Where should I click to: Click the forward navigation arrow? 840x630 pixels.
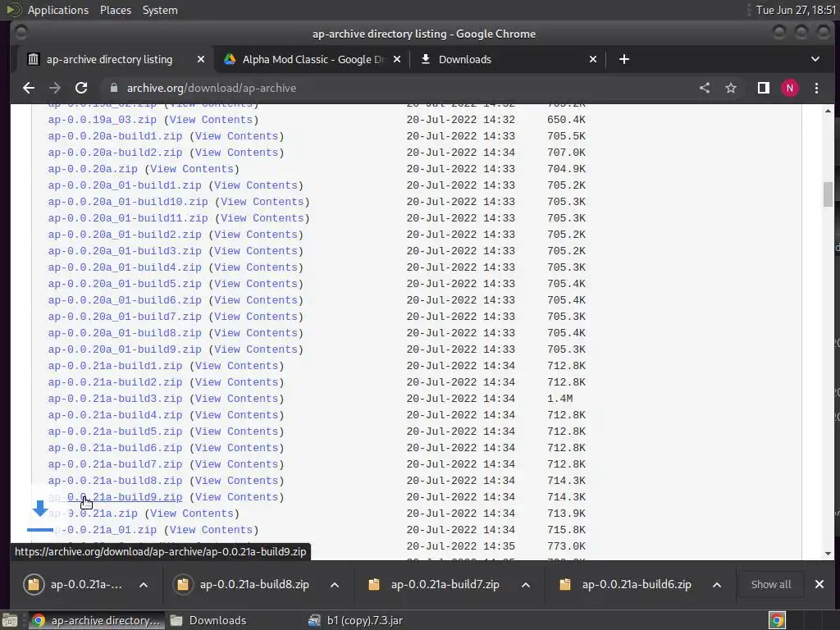[x=55, y=88]
